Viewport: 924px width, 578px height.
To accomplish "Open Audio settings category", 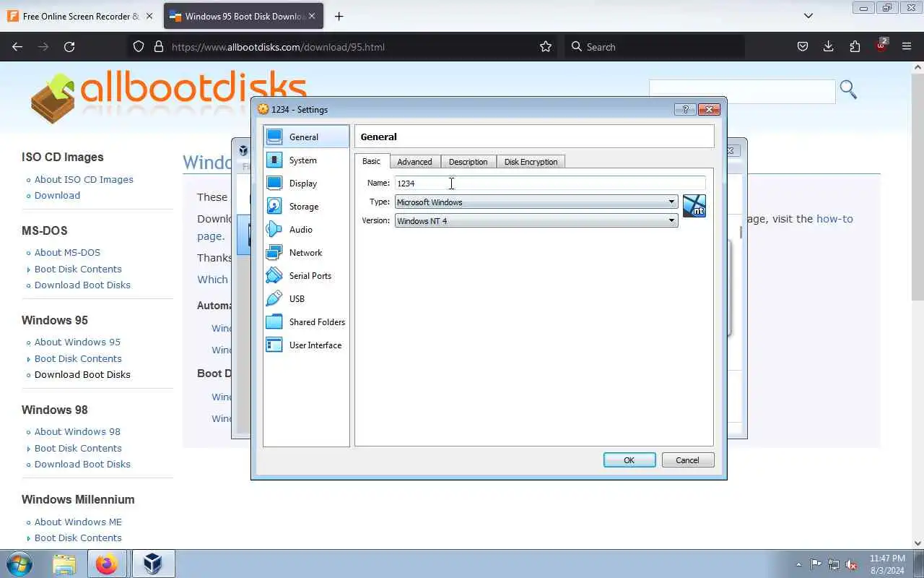I will (306, 229).
